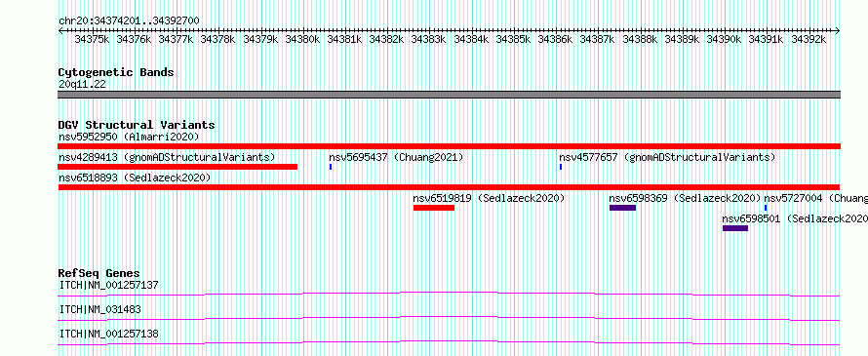Select the nsv4289413 gnomAD structural variant bar
This screenshot has width=868, height=356.
coord(178,167)
